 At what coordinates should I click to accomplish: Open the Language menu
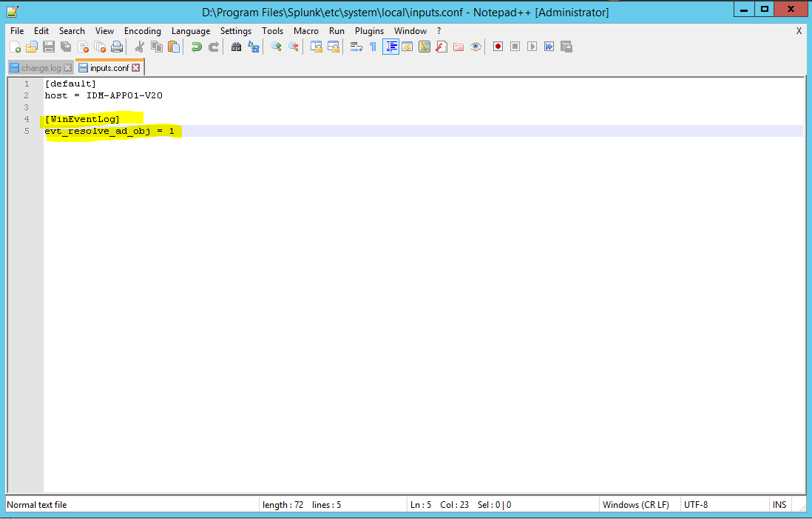tap(191, 31)
